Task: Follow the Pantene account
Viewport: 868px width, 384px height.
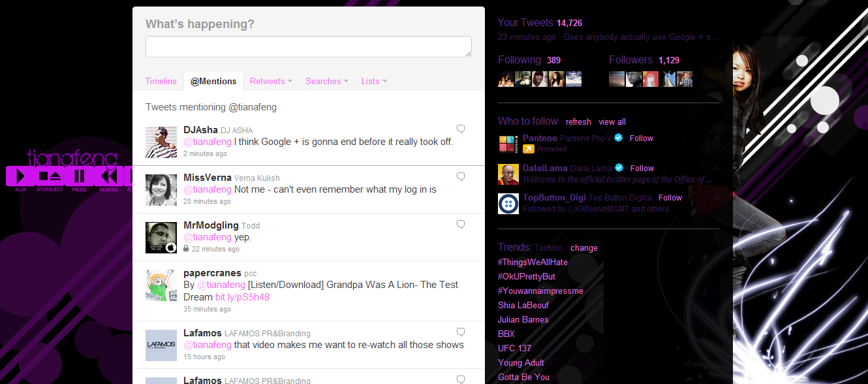Action: [x=642, y=138]
